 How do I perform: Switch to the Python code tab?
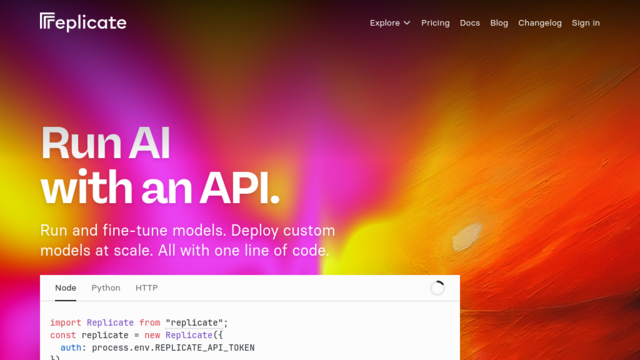coord(106,288)
